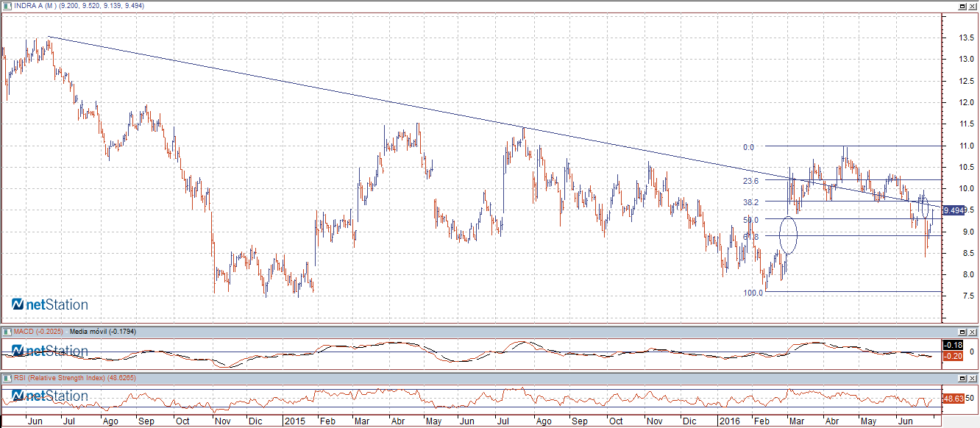This screenshot has width=980, height=428.
Task: Maximize the RSI indicator panel
Action: pyautogui.click(x=962, y=378)
